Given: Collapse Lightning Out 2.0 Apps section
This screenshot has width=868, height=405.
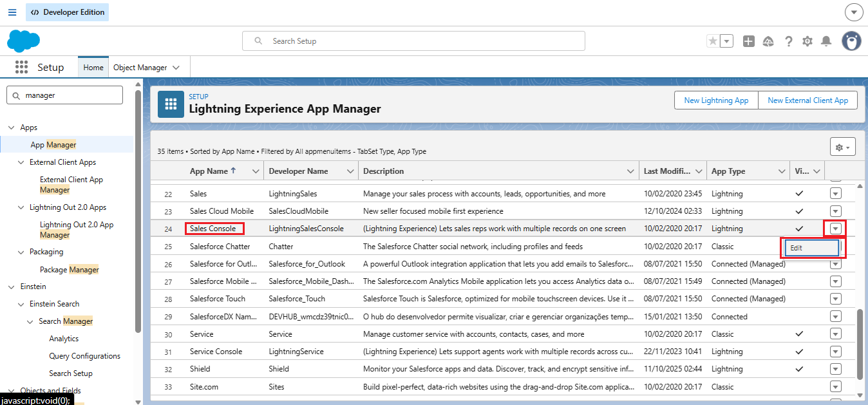Looking at the screenshot, I should 21,207.
